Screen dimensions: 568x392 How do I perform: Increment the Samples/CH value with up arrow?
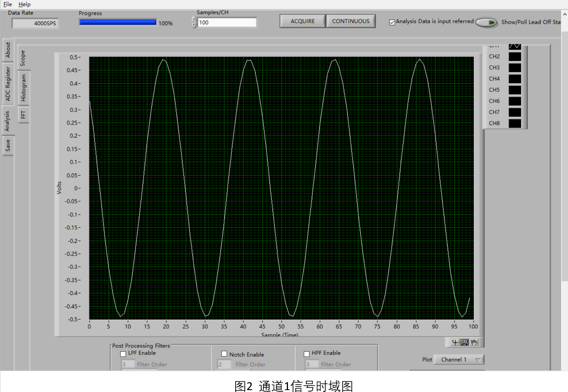pos(194,19)
